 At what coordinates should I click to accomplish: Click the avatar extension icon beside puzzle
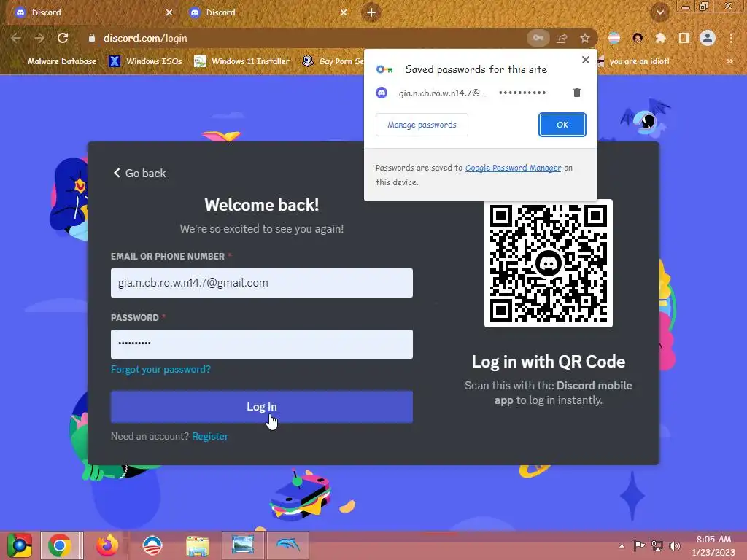pyautogui.click(x=638, y=38)
